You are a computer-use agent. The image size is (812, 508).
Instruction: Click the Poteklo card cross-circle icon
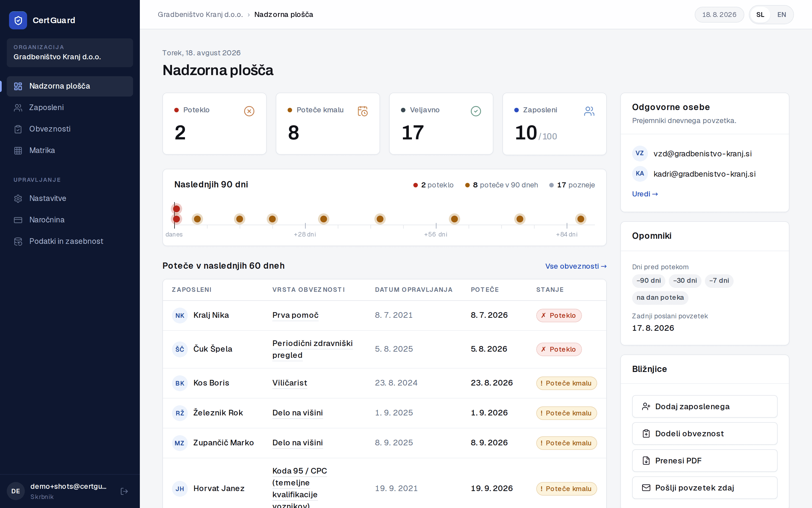pos(249,111)
